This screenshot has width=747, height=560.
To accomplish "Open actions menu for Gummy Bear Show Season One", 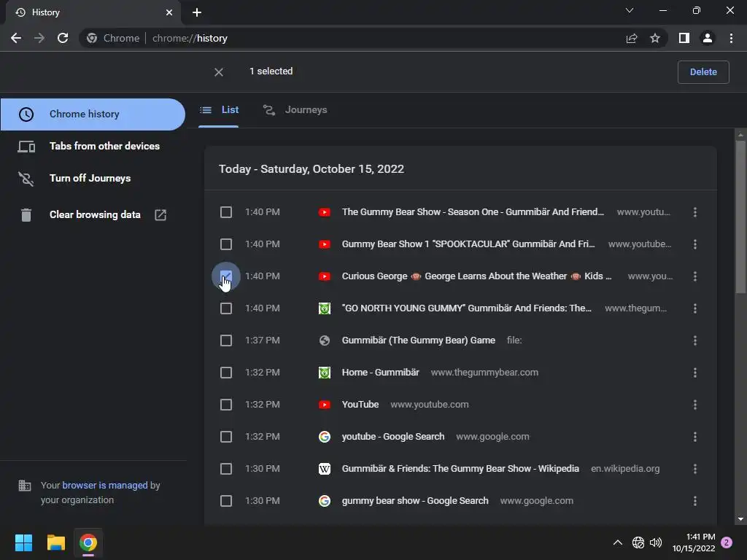I will pyautogui.click(x=695, y=212).
